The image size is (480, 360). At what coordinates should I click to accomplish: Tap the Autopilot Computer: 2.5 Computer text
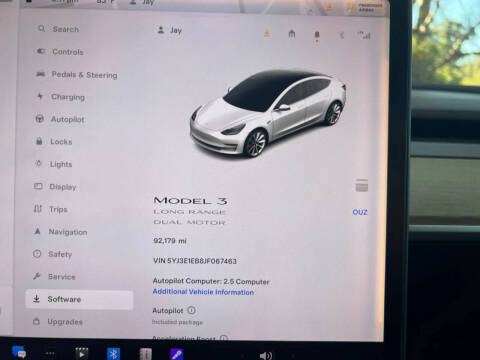point(211,281)
